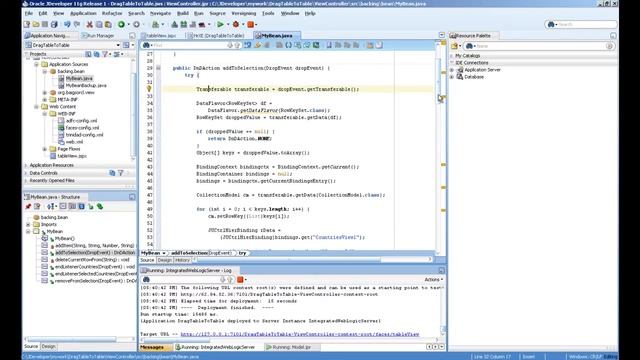Click the red pin Freeze icon in Structure panel
640x360 pixels.
coord(28,207)
